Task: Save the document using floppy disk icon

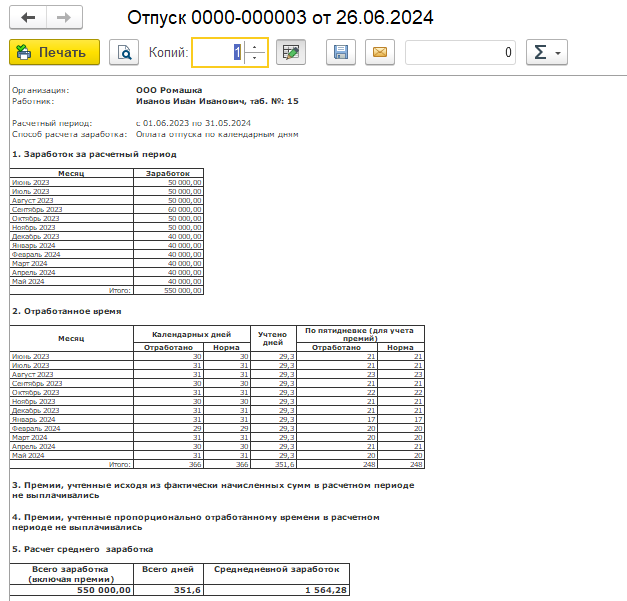Action: [341, 52]
